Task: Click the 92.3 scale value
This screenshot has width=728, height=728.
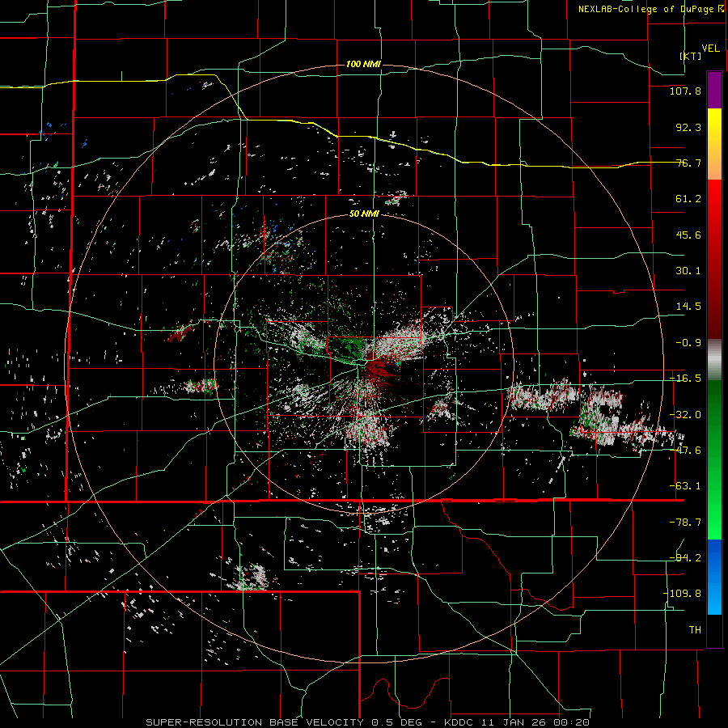Action: [x=688, y=127]
